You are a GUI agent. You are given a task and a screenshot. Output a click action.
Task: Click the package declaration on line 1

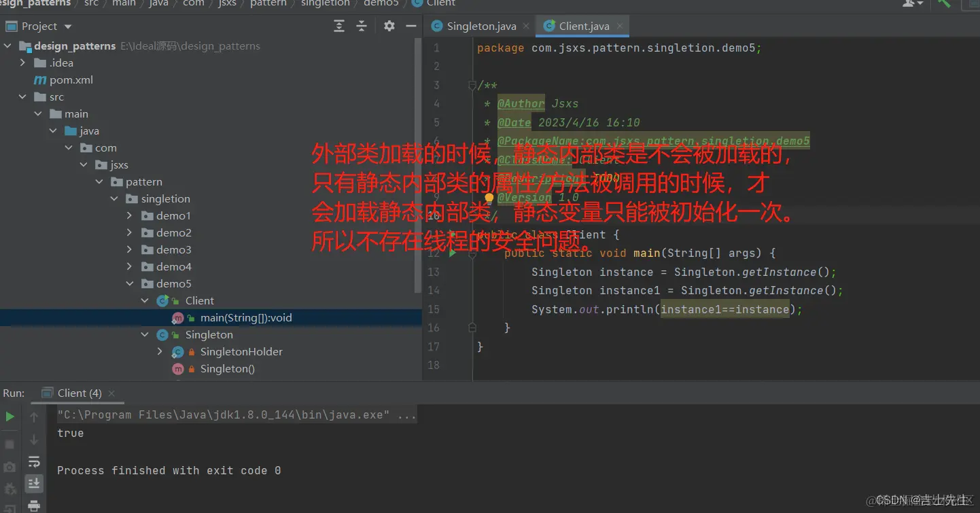pyautogui.click(x=619, y=48)
